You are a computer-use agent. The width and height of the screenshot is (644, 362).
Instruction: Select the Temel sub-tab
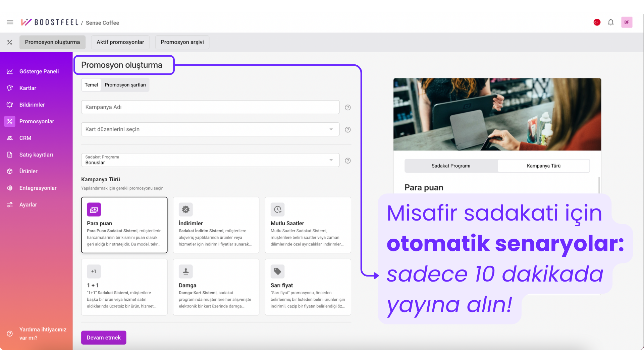[91, 85]
